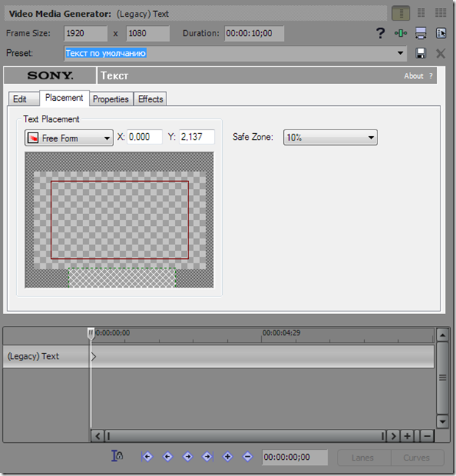This screenshot has height=476, width=456.
Task: Go to previous keyframe
Action: pos(168,456)
